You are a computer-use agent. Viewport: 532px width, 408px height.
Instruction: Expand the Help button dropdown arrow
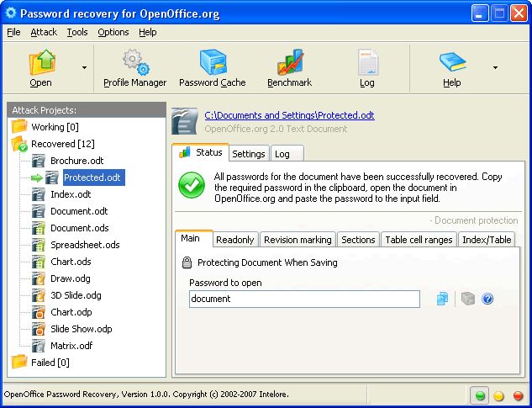(495, 67)
